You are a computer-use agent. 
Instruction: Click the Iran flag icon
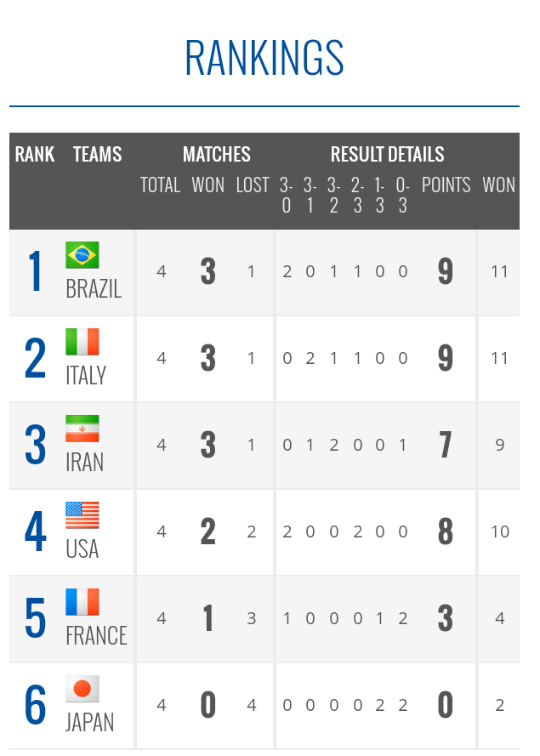click(82, 429)
